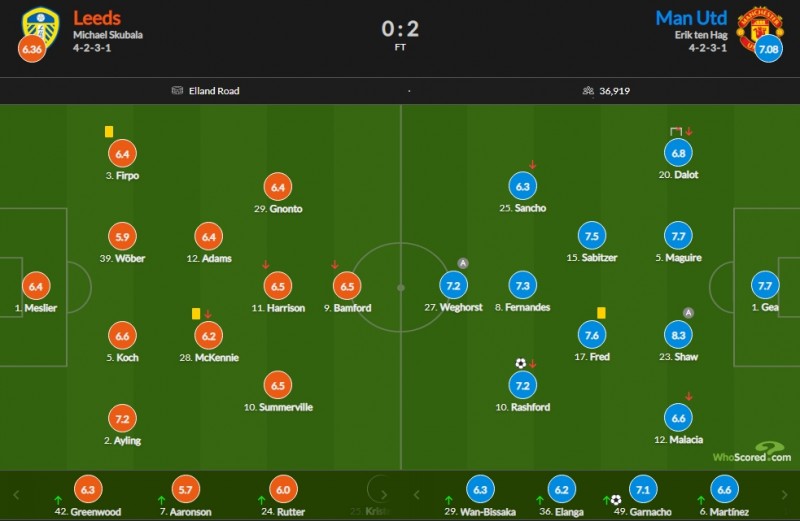Click the Leeds 6.36 team rating badge
Viewport: 800px width, 521px height.
click(32, 49)
